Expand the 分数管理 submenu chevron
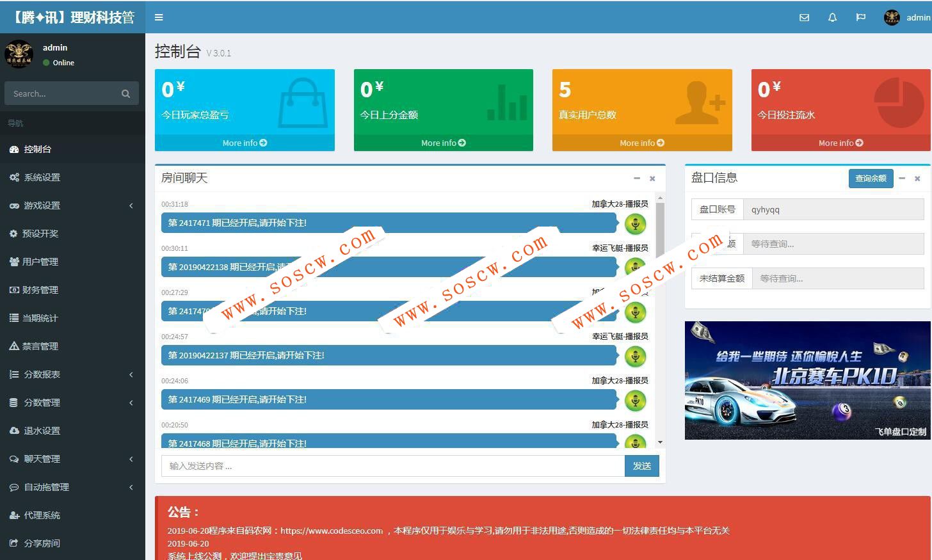 point(131,403)
